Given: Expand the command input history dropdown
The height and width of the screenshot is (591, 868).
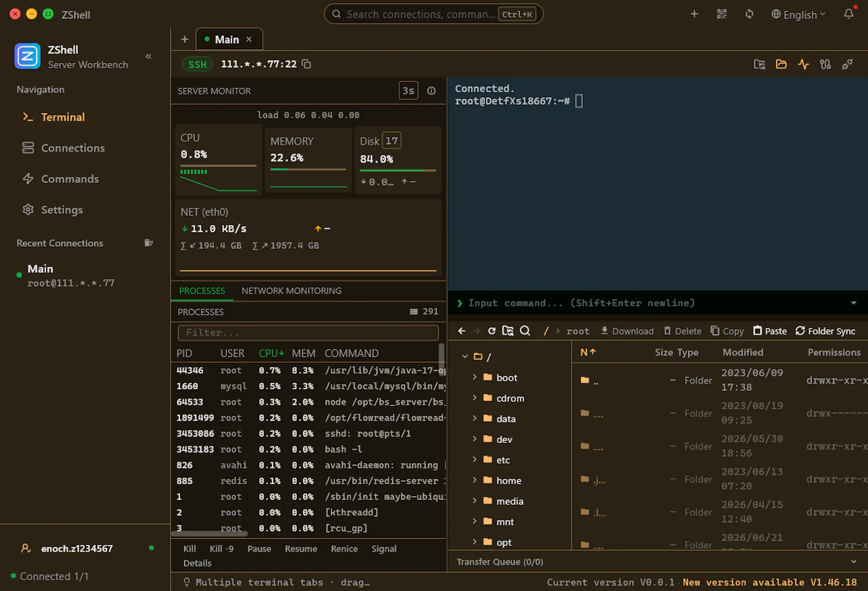Looking at the screenshot, I should (853, 303).
